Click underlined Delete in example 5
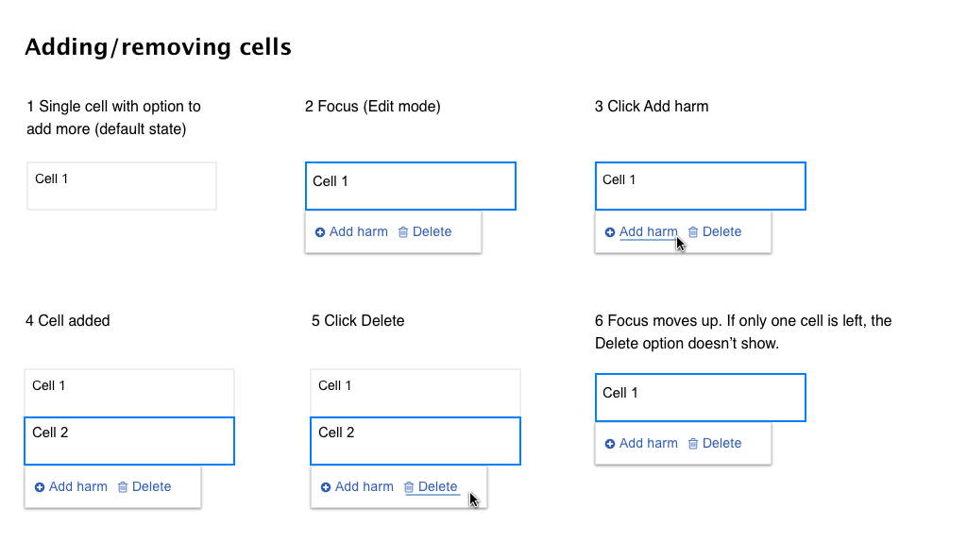Viewport: 967px width, 560px height. pos(437,486)
